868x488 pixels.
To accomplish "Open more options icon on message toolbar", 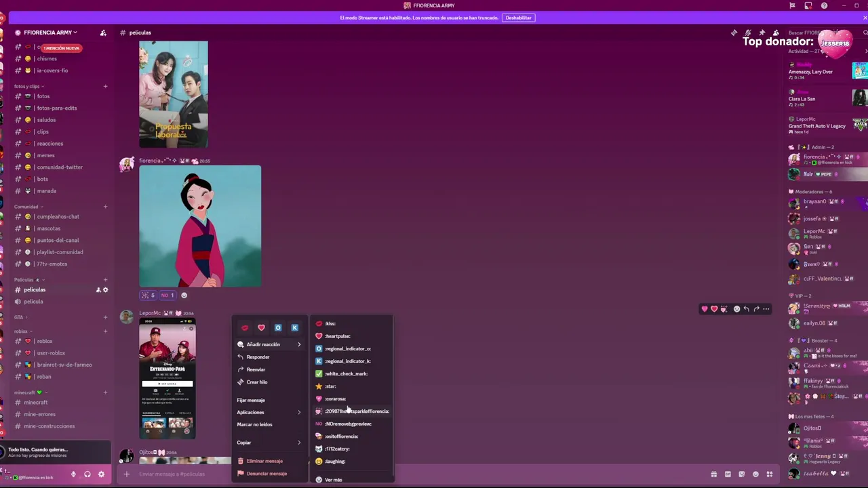I will click(x=766, y=309).
